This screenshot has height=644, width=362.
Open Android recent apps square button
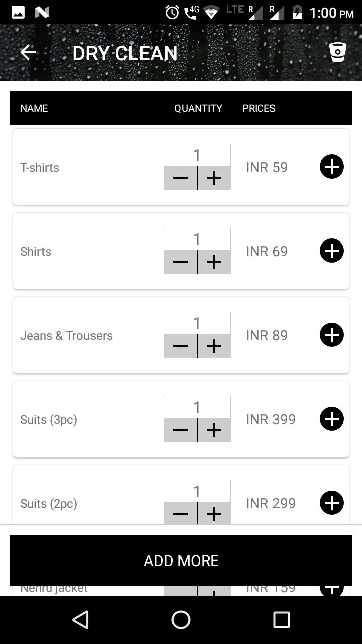tap(282, 620)
